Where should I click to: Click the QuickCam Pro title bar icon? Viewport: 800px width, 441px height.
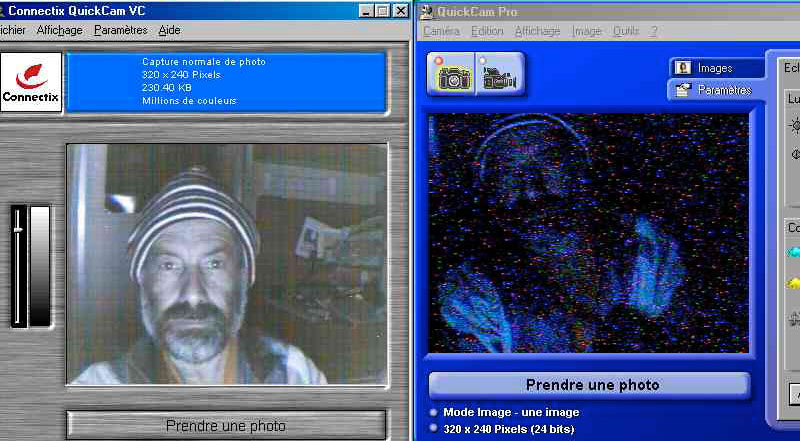point(427,12)
